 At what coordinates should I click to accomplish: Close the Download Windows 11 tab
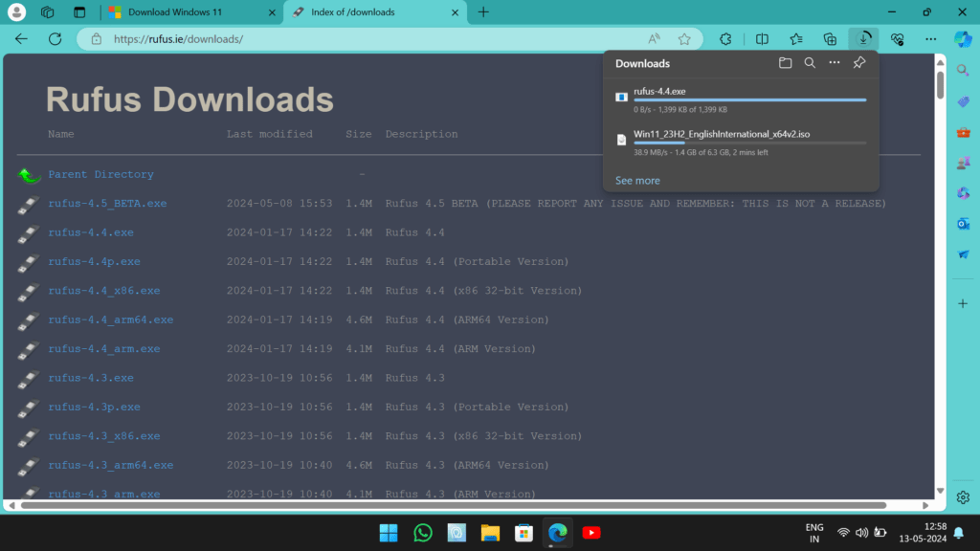(272, 11)
